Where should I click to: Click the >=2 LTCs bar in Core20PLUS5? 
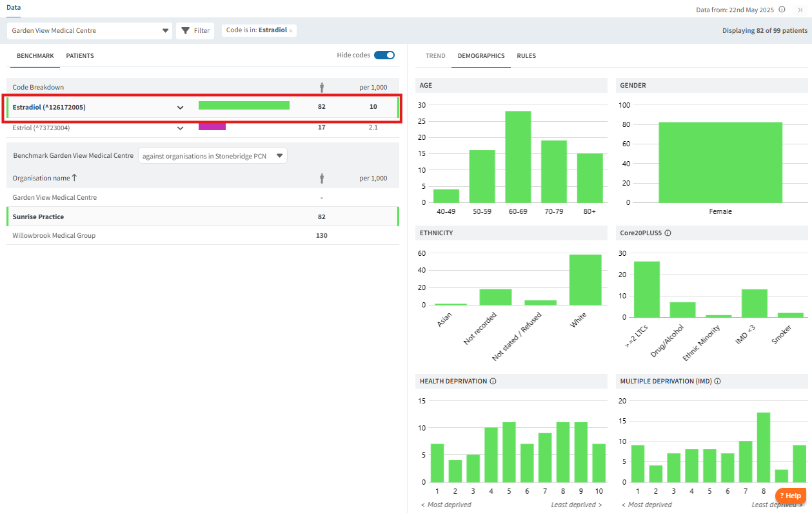[x=647, y=289]
